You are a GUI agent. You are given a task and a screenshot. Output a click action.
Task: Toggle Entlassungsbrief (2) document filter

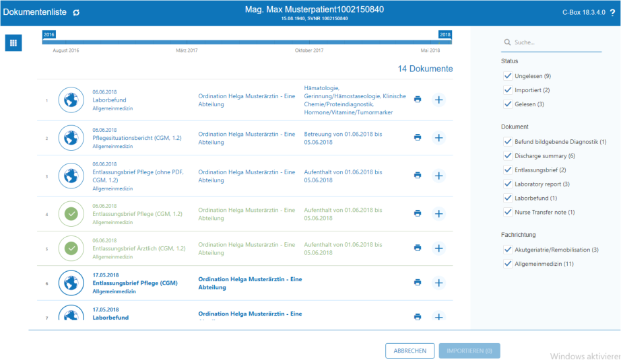[508, 170]
